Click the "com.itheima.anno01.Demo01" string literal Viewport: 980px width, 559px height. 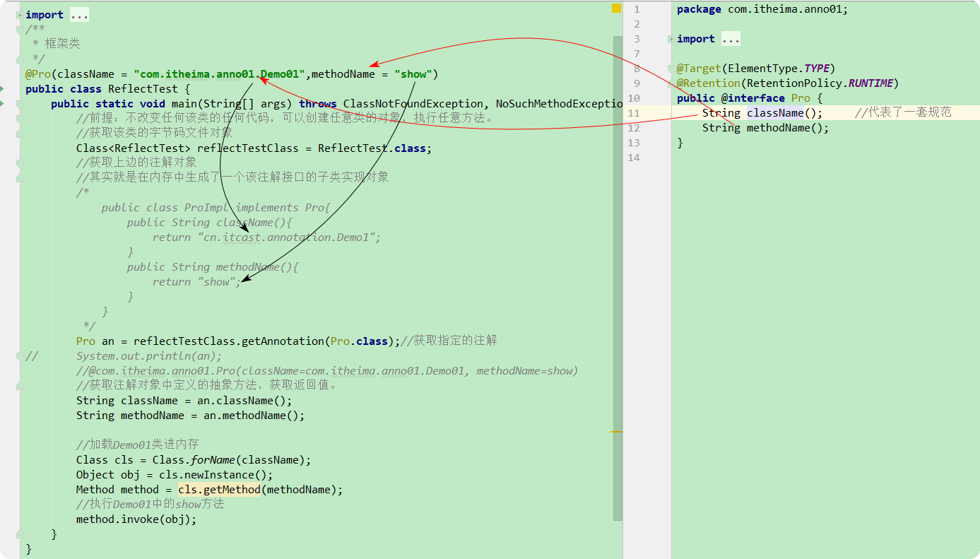[x=219, y=74]
